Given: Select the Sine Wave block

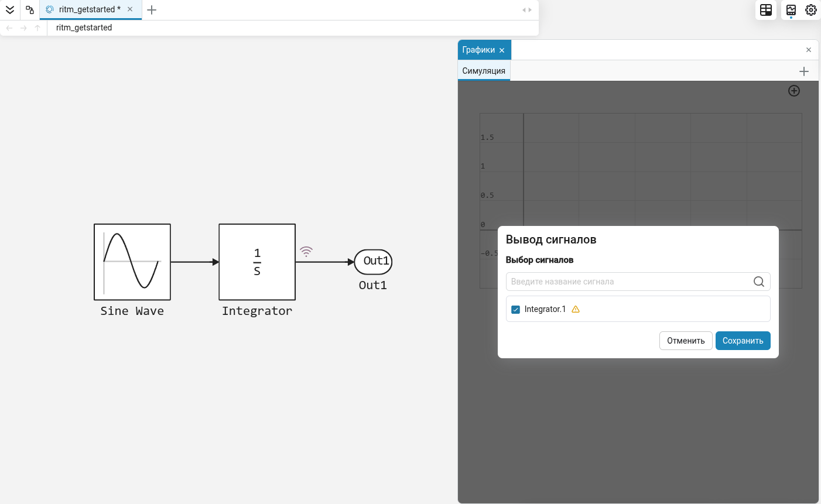Looking at the screenshot, I should 132,262.
